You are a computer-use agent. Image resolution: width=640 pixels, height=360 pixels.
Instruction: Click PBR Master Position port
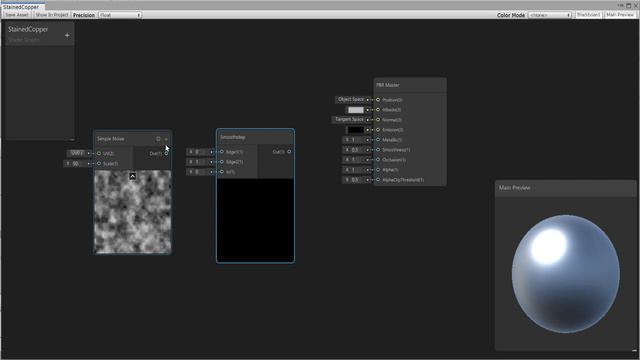[x=378, y=100]
